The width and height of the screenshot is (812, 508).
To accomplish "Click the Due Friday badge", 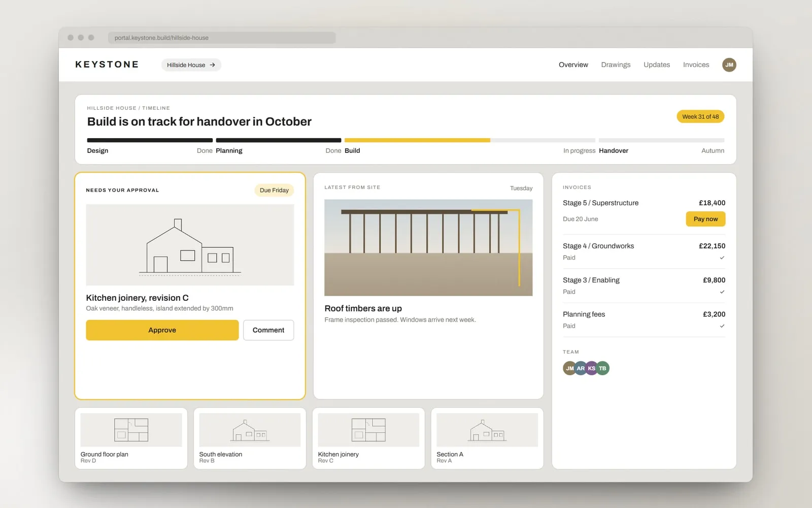I will coord(274,190).
